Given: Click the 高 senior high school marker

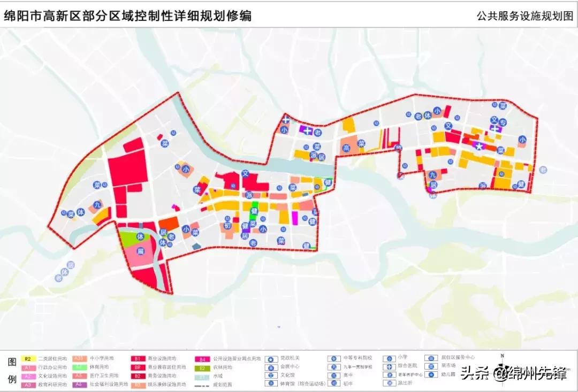Looking at the screenshot, I should pyautogui.click(x=346, y=148).
